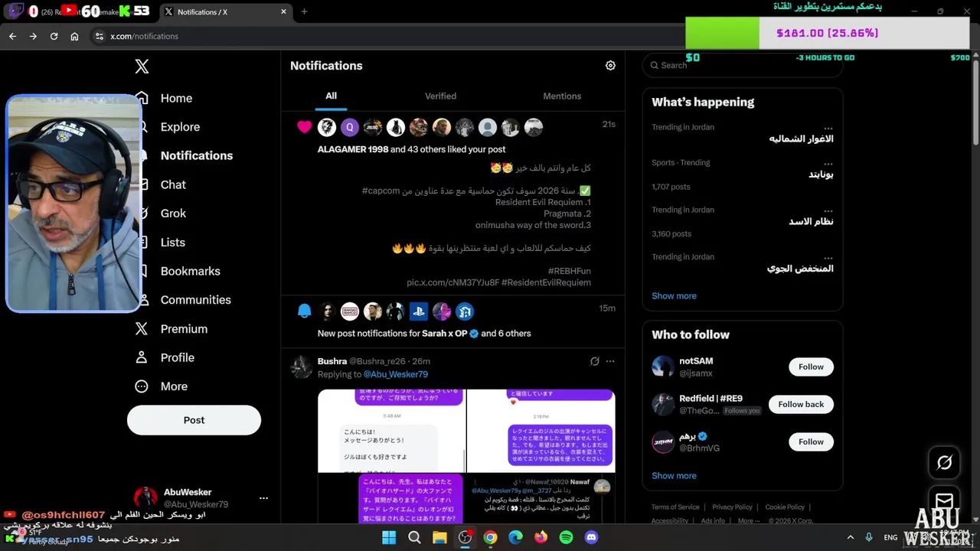
Task: Click the Profile person icon
Action: pyautogui.click(x=142, y=357)
